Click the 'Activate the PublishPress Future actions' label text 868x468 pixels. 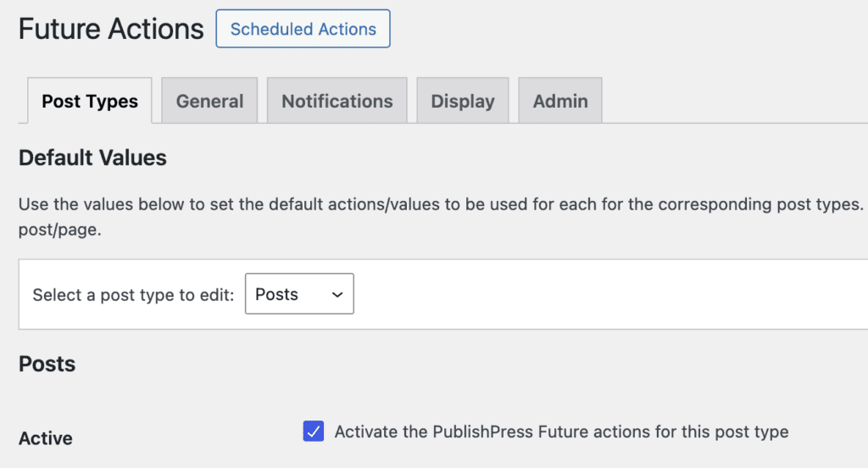point(561,432)
